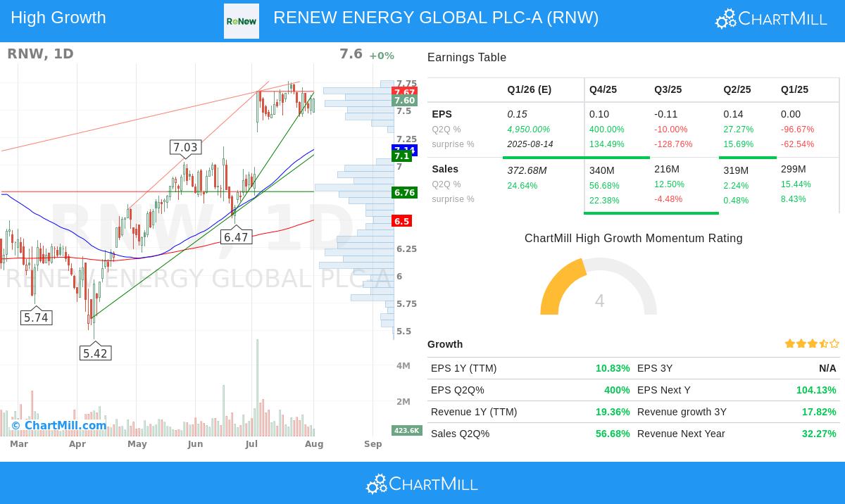845x504 pixels.
Task: Click the red 6.5 price tag
Action: click(x=401, y=221)
